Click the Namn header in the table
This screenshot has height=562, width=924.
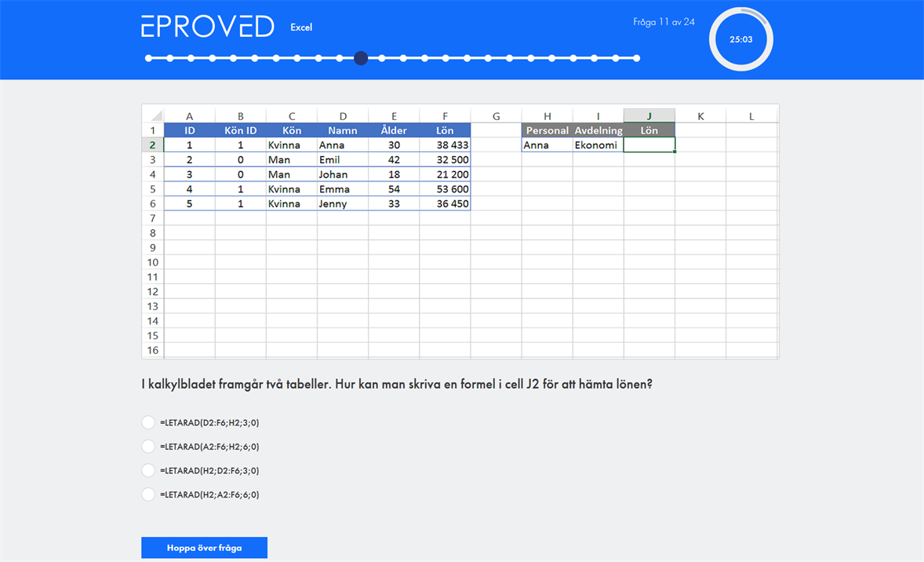point(343,130)
